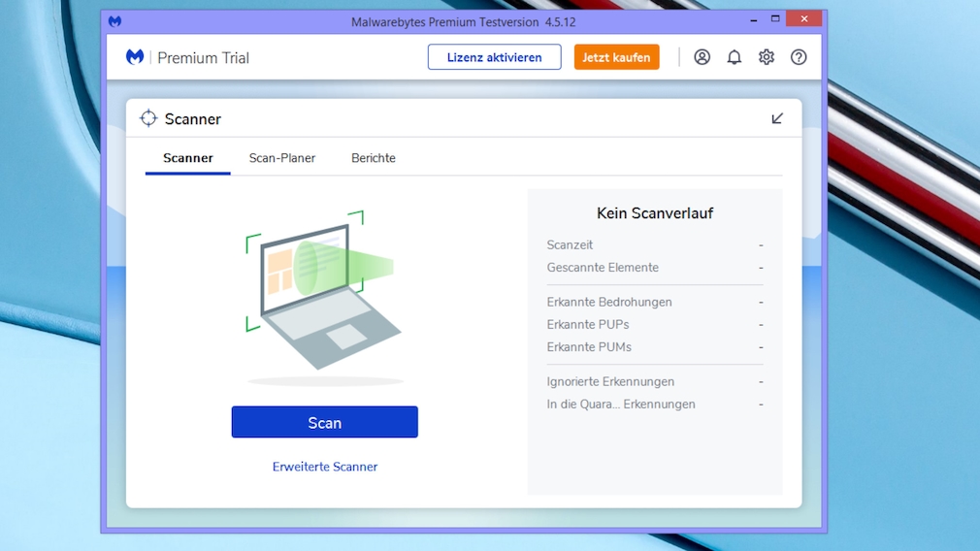Click the Kein Scanverlauf heading
This screenshot has width=980, height=551.
654,213
